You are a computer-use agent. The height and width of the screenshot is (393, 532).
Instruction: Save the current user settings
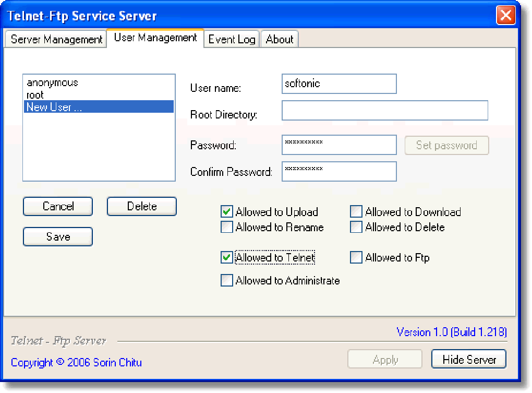click(57, 236)
